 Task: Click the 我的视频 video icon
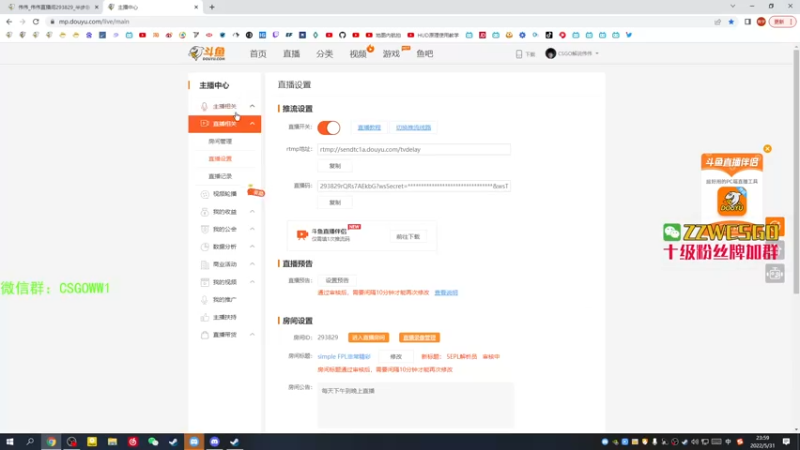click(x=204, y=282)
